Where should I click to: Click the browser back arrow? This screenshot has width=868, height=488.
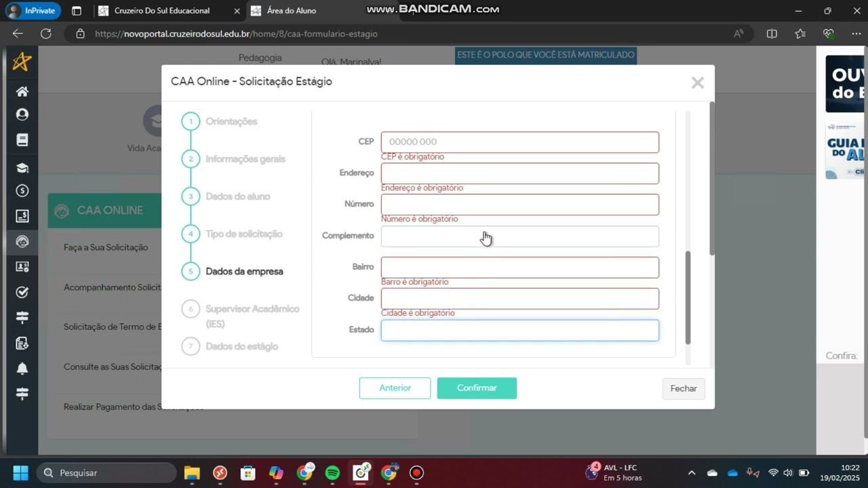(x=18, y=33)
